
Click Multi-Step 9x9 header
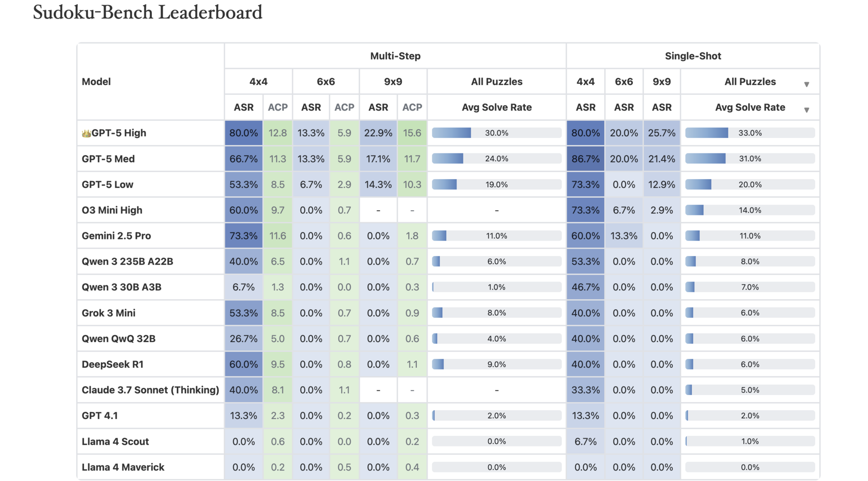[x=393, y=82]
